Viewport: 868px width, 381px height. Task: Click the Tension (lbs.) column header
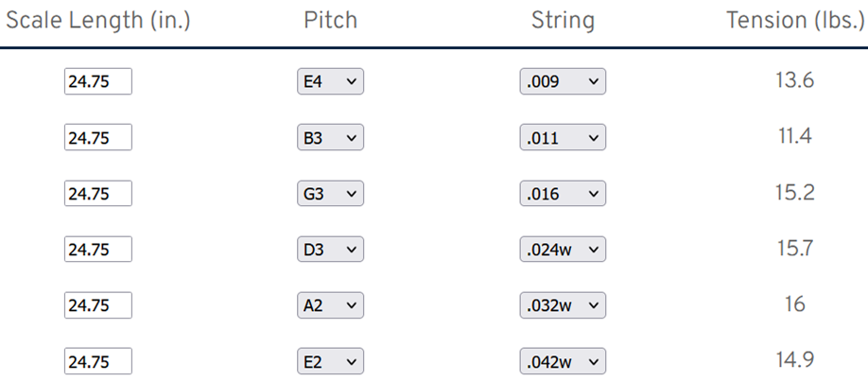click(x=793, y=21)
